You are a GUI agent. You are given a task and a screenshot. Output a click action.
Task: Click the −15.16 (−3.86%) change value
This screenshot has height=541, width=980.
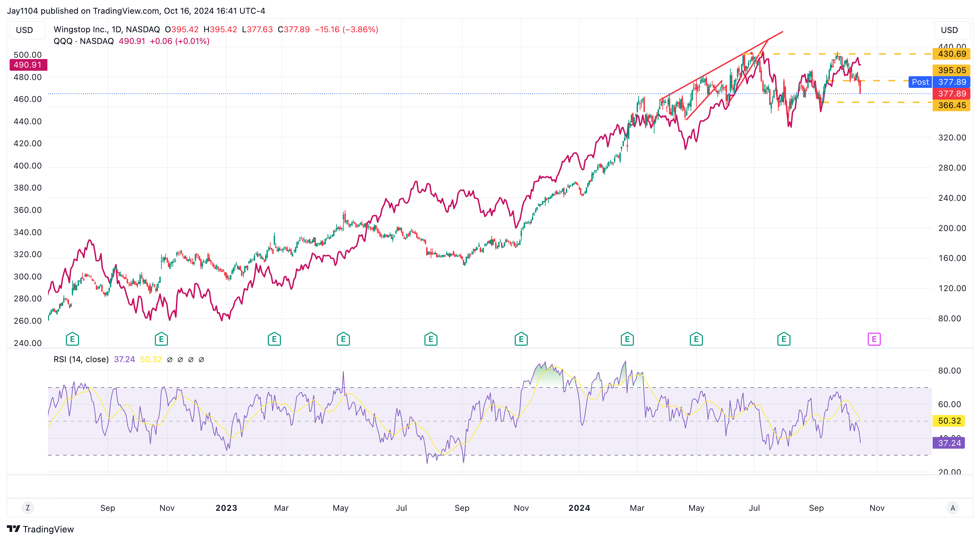[346, 29]
